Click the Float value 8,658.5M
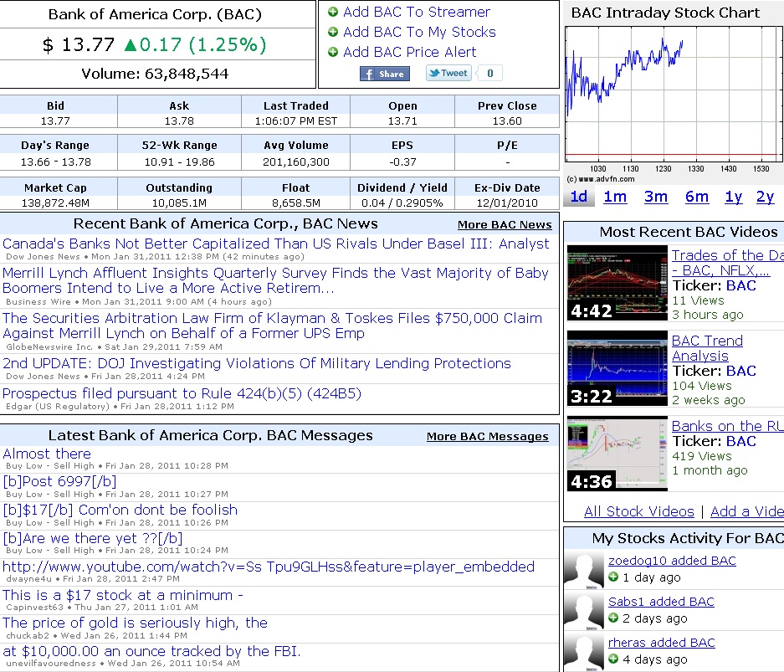This screenshot has width=784, height=672. 296,203
